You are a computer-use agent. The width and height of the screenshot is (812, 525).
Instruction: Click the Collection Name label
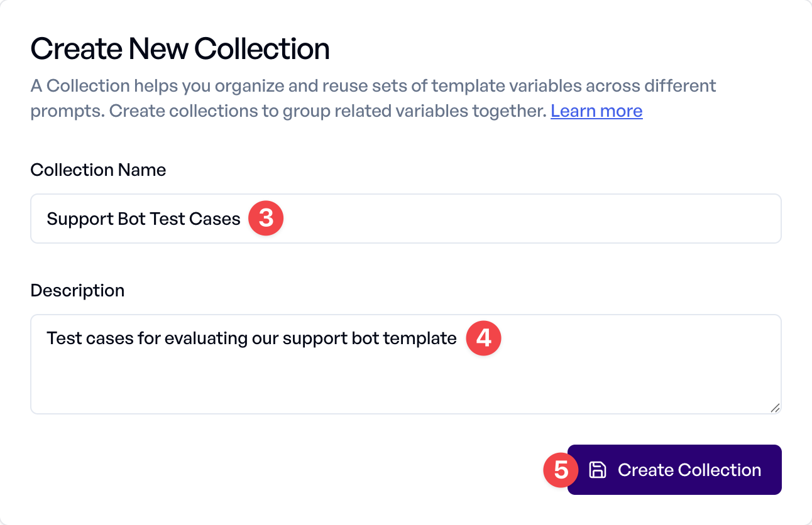click(x=98, y=170)
